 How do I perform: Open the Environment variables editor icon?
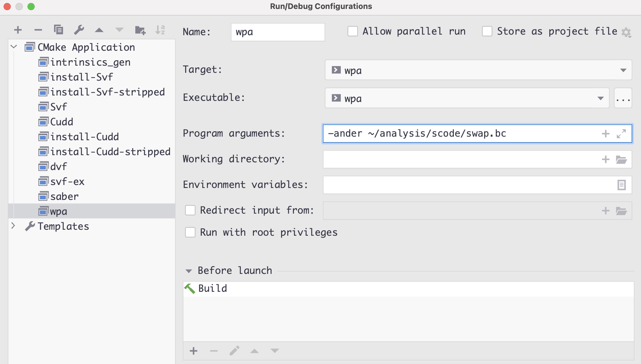(x=621, y=185)
